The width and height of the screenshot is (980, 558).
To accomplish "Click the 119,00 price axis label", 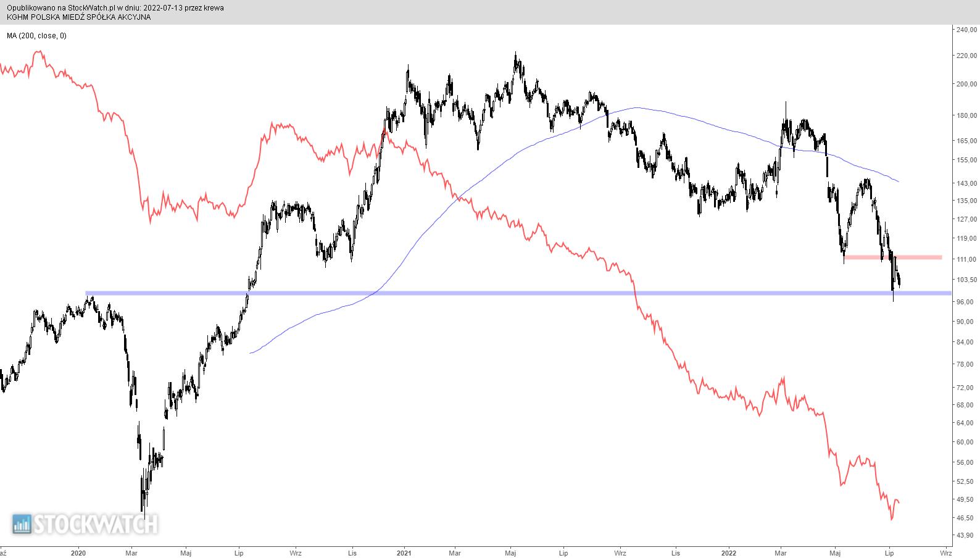I will click(x=966, y=239).
